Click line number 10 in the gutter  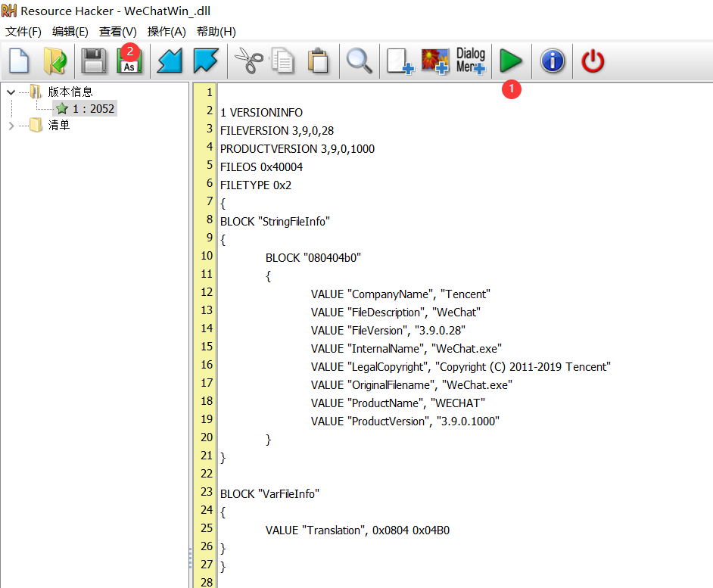[x=207, y=256]
